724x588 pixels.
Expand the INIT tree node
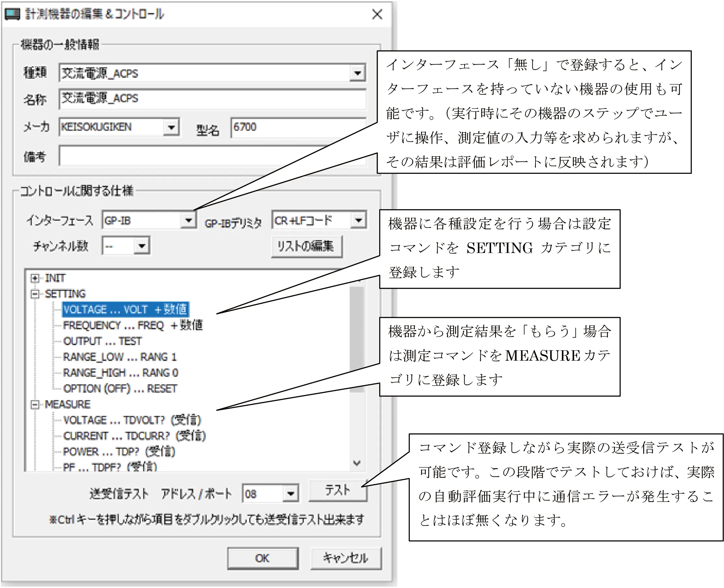click(35, 278)
